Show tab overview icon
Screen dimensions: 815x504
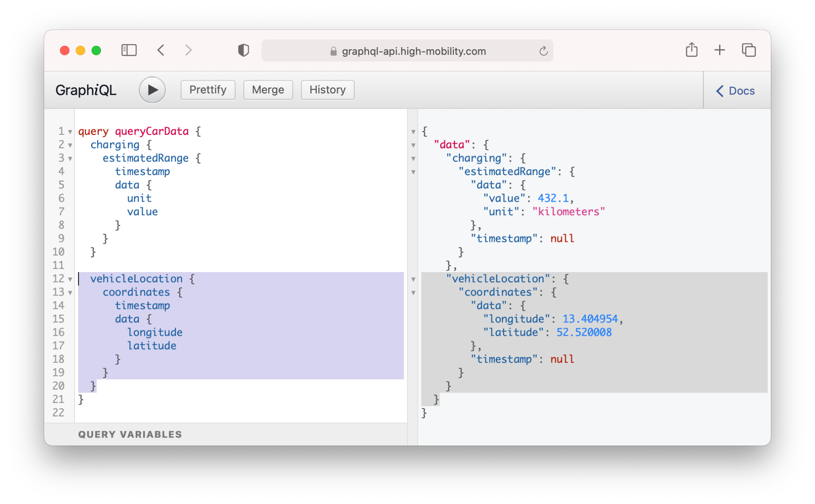click(749, 50)
